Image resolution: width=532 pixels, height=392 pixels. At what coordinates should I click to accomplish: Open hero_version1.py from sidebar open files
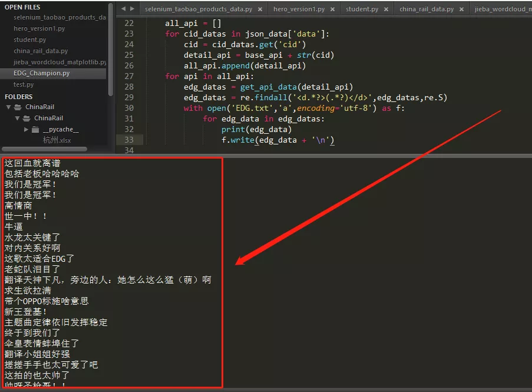coord(39,28)
